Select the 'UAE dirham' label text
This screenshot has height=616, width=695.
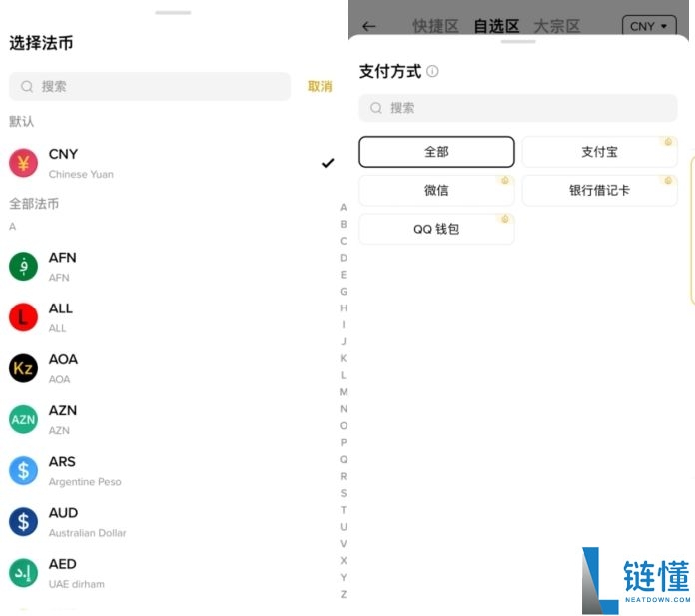[x=77, y=584]
